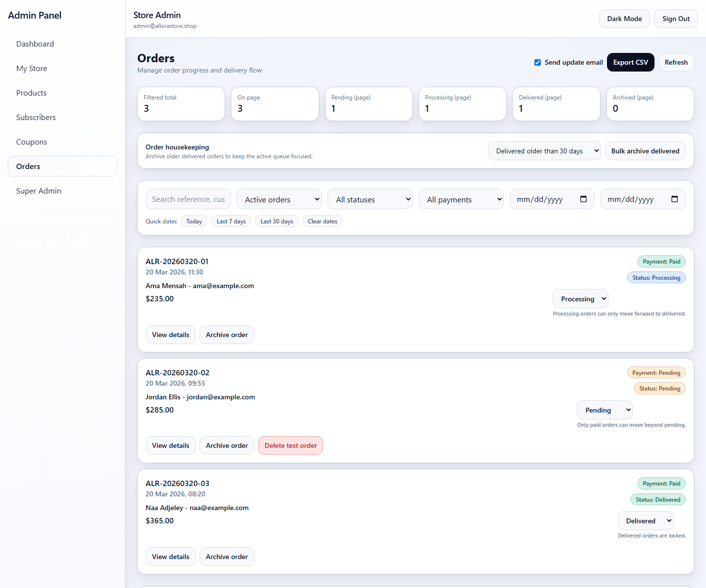
Task: Uncheck the Send update email checkbox
Action: [x=537, y=62]
